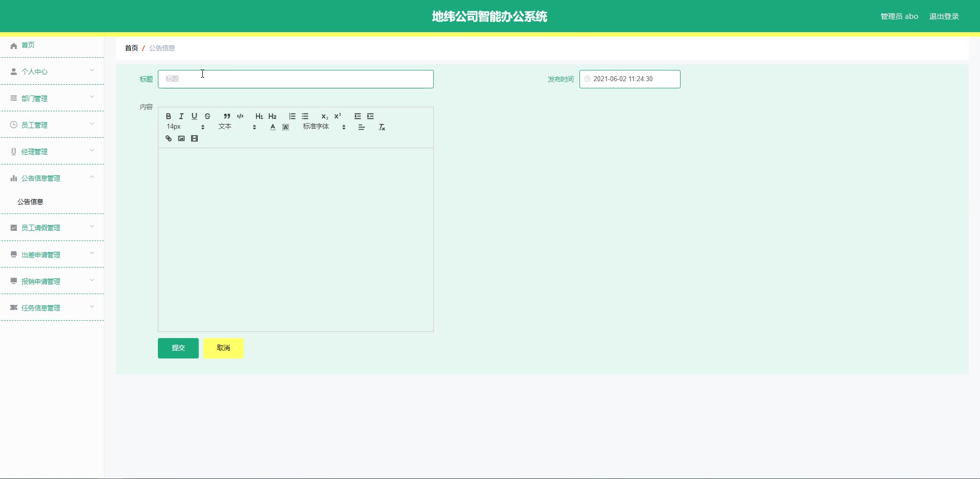Open 任务信息管理 sidebar menu
Viewport: 980px width, 479px height.
click(52, 307)
